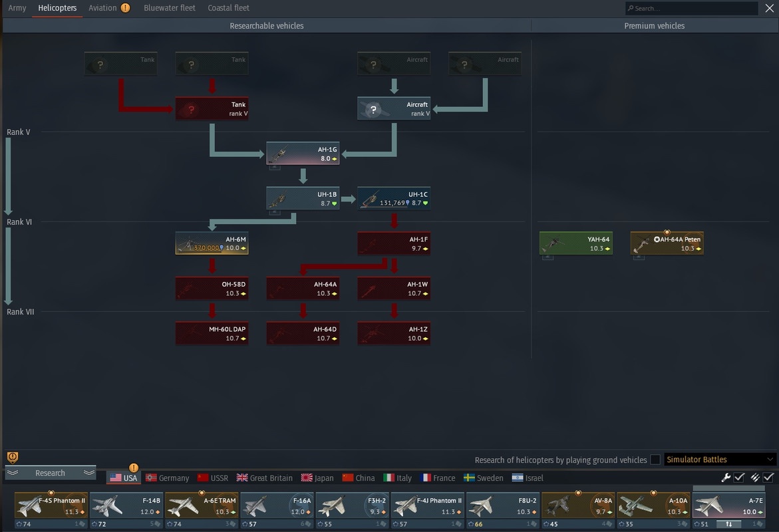Select the France nation tab
The height and width of the screenshot is (532, 779).
[x=438, y=478]
